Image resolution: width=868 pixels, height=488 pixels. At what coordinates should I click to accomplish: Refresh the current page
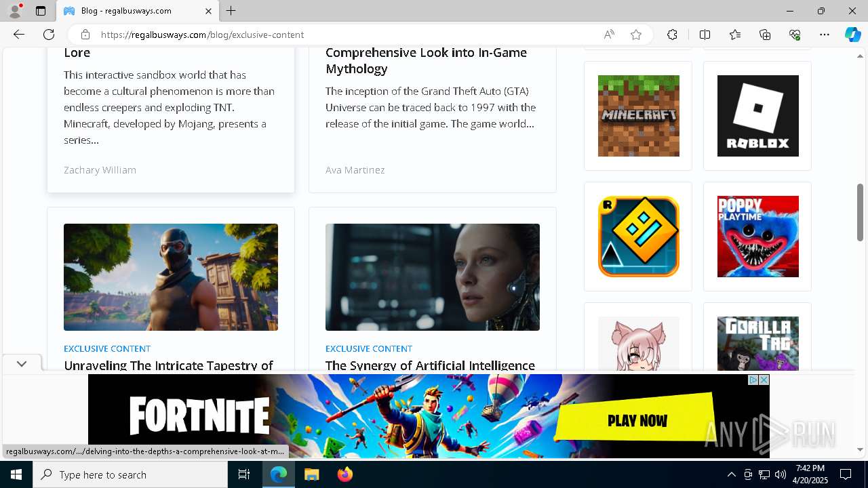coord(49,35)
